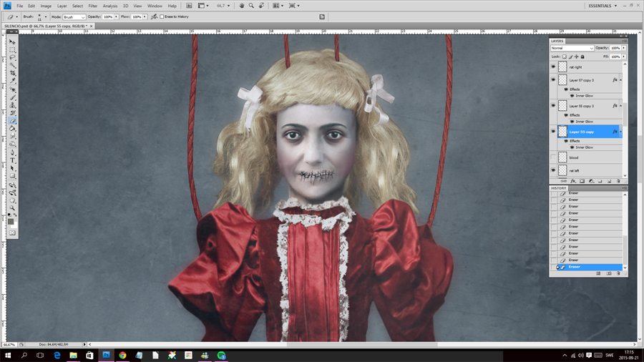This screenshot has height=362, width=644.
Task: Click the Hand tool in application bar
Action: point(241,6)
